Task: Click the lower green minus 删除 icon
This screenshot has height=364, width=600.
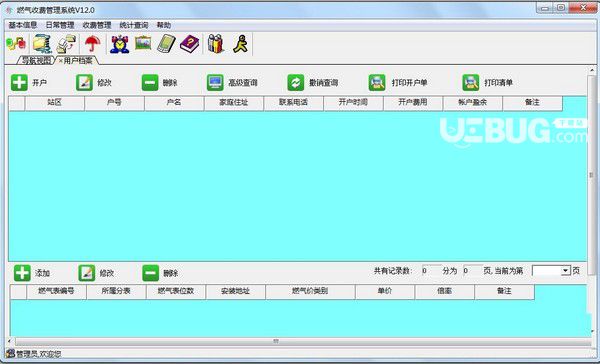Action: point(150,273)
